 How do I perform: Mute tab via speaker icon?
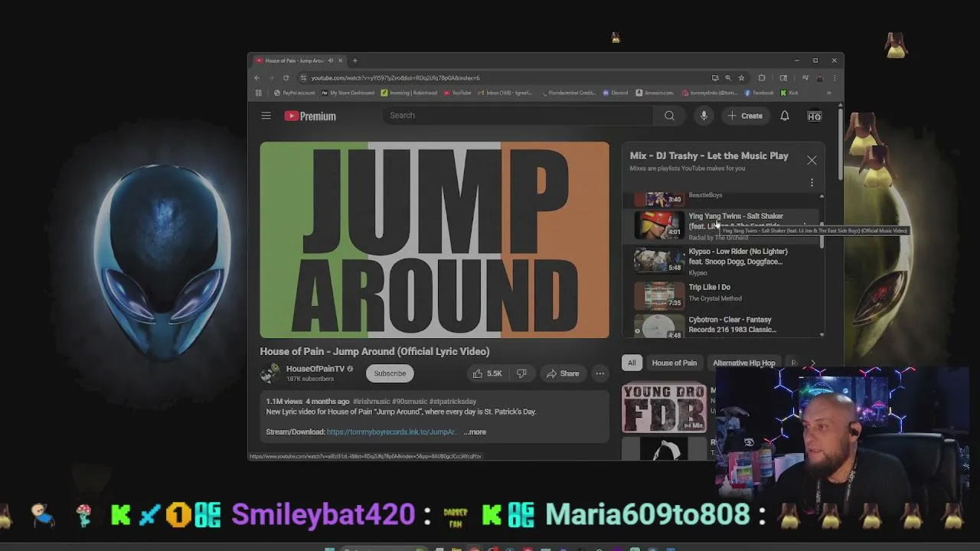(x=331, y=60)
